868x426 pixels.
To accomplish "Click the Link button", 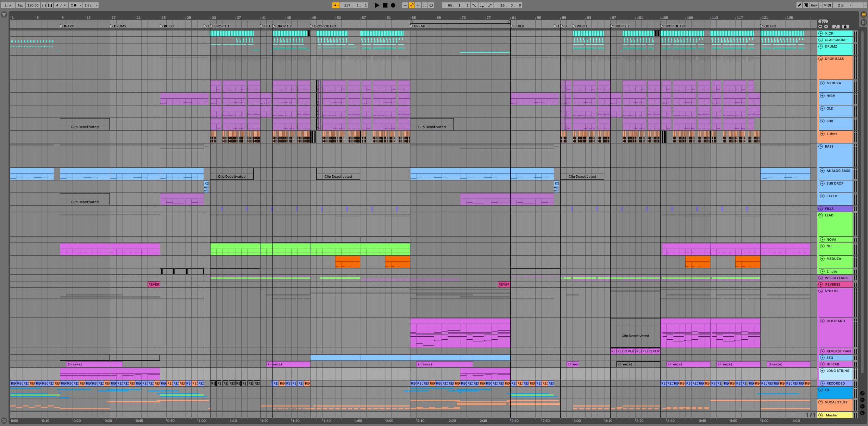I will click(8, 5).
